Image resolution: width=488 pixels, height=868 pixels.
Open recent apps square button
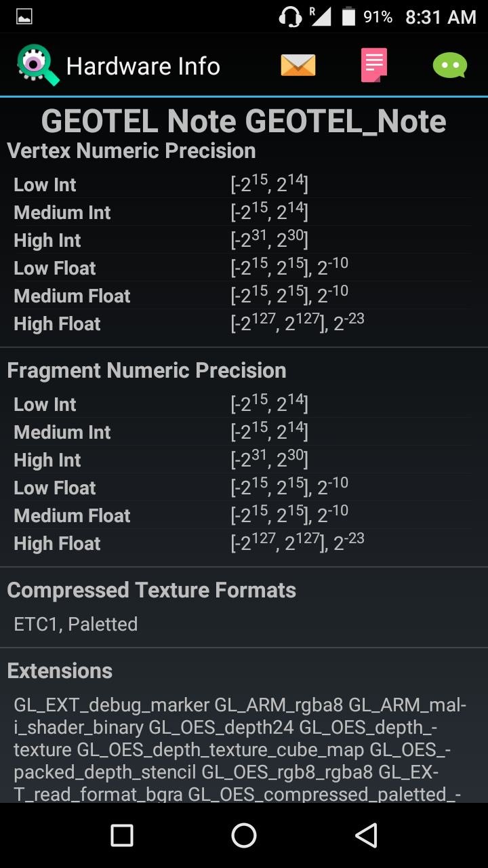click(122, 835)
